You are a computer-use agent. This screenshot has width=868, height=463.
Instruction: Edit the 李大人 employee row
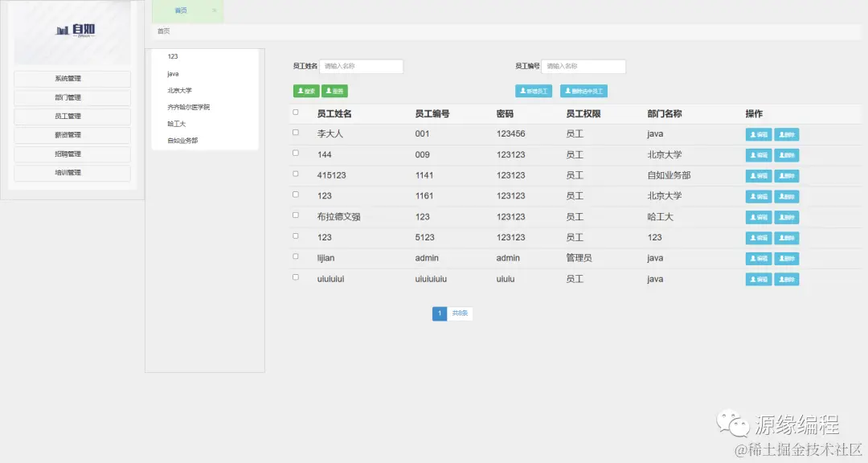pos(759,134)
